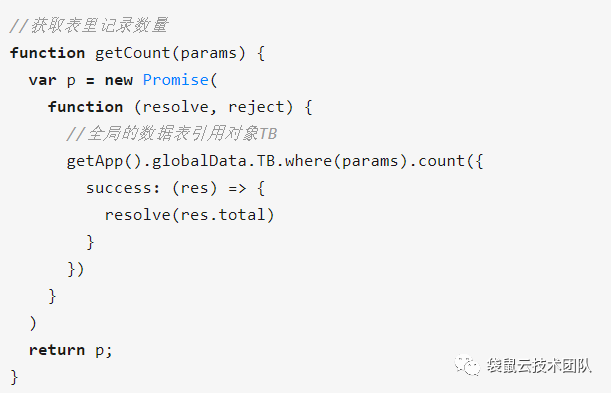Click the final closing brace of getCount
This screenshot has height=393, width=611.
14,377
